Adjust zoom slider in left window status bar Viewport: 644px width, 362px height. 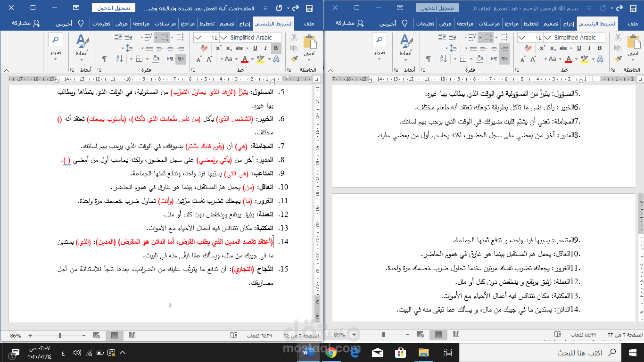pyautogui.click(x=60, y=335)
